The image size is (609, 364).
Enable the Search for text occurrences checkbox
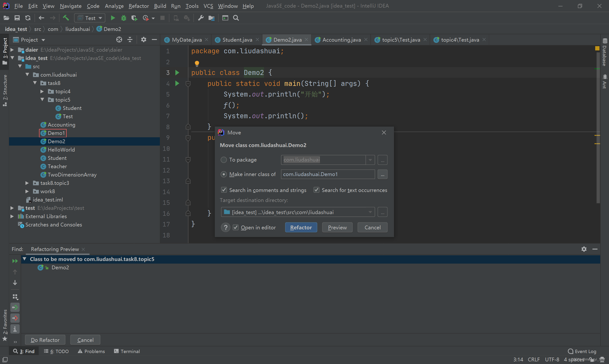317,190
